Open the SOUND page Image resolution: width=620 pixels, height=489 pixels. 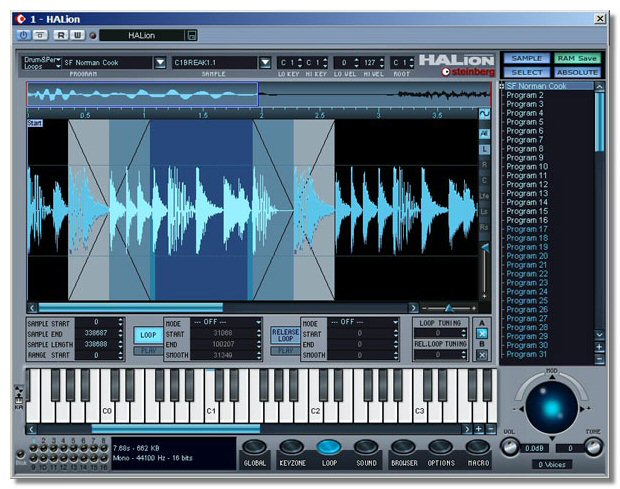(x=366, y=453)
